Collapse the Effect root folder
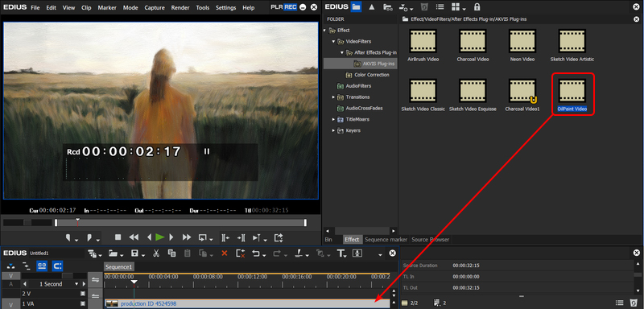 click(324, 31)
